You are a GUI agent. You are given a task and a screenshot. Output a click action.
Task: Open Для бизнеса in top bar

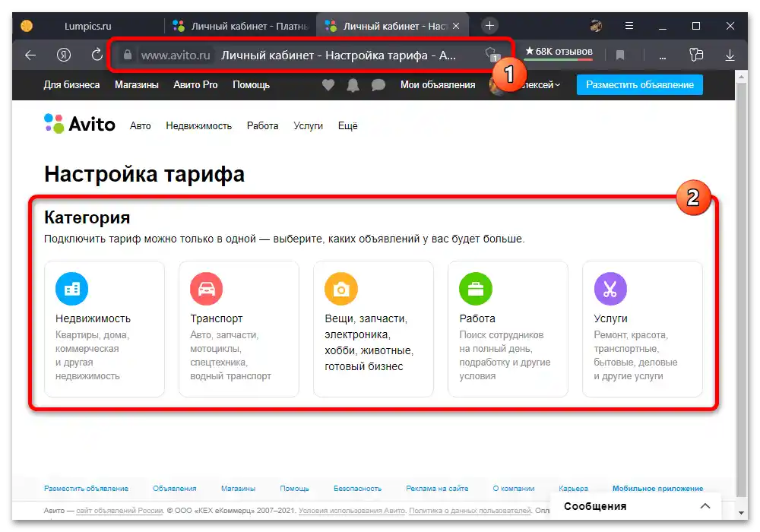pos(71,85)
